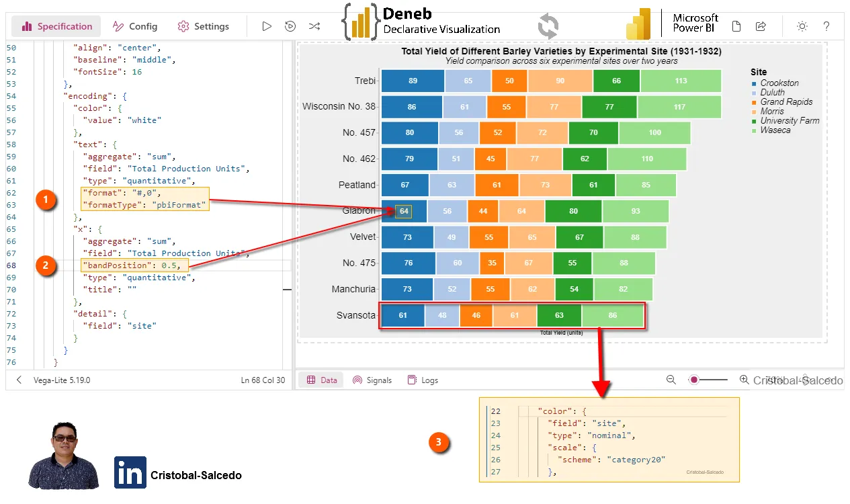Click the zoom in magnifier icon
The image size is (850, 504).
click(744, 380)
